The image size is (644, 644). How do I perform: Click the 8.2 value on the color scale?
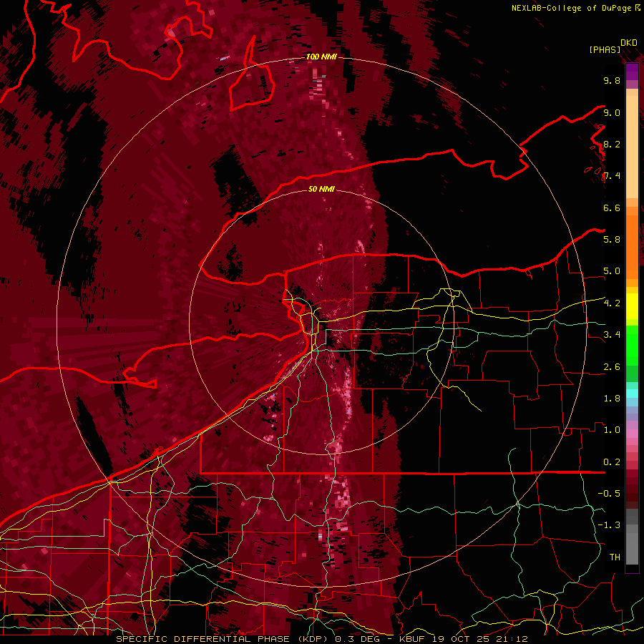tap(612, 144)
